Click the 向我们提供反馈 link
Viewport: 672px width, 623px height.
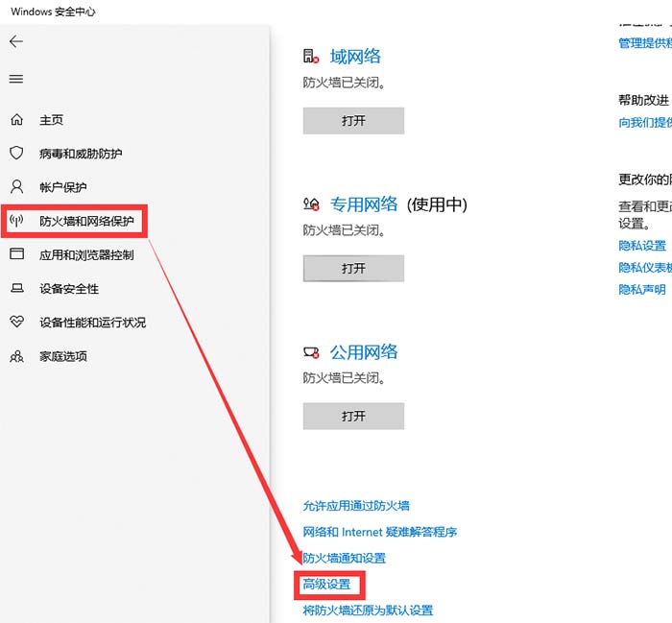click(645, 123)
